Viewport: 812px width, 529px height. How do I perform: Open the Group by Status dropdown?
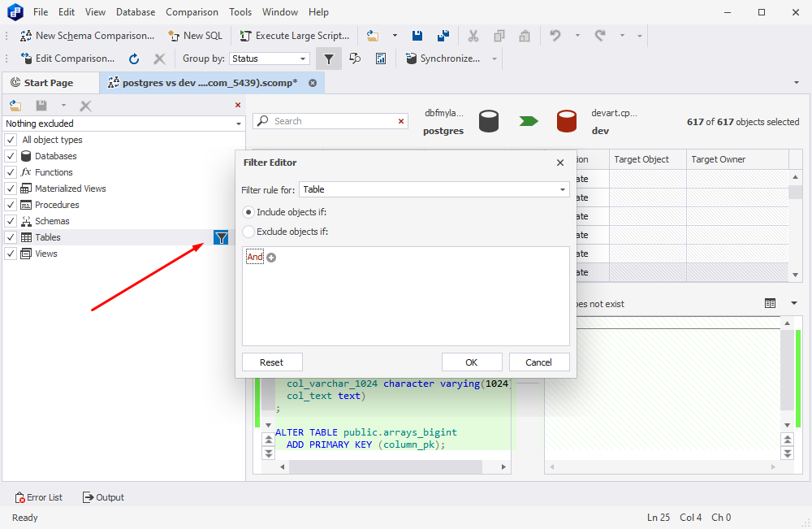tap(303, 59)
